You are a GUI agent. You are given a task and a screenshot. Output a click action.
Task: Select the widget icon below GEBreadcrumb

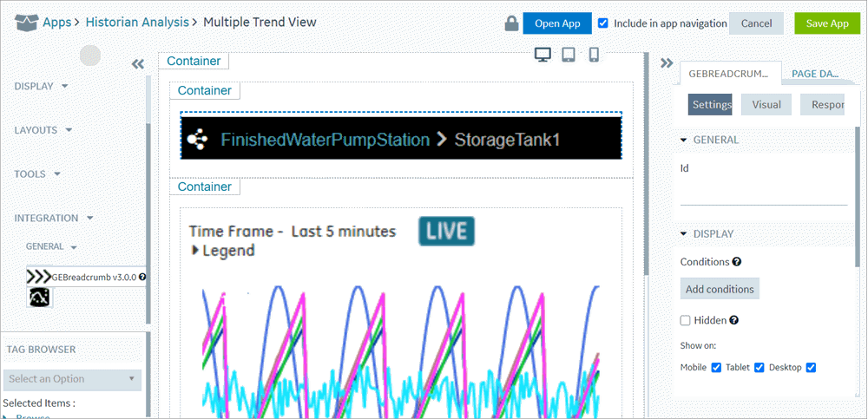pyautogui.click(x=39, y=298)
